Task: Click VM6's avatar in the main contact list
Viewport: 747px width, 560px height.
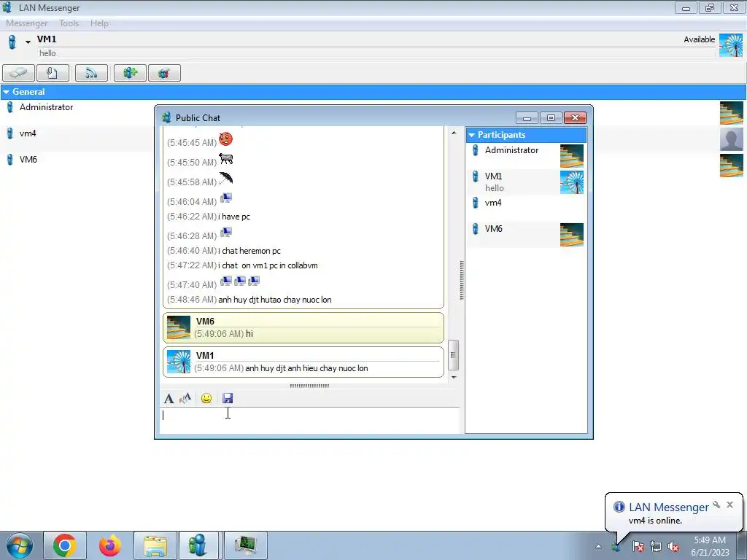Action: [x=731, y=166]
